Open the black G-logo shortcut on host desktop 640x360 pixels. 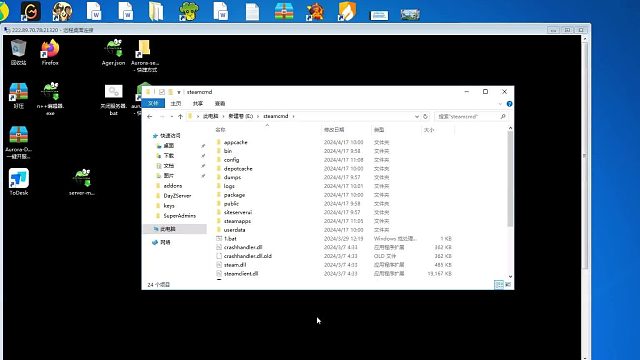(31, 11)
